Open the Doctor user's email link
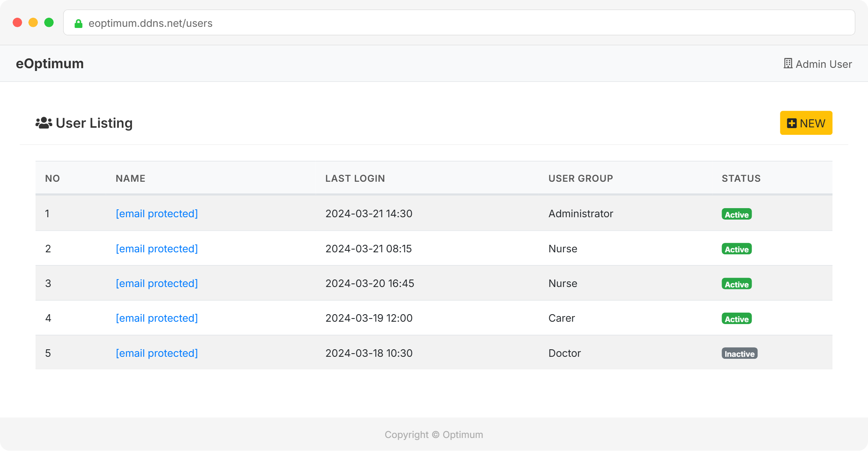868x451 pixels. point(157,353)
